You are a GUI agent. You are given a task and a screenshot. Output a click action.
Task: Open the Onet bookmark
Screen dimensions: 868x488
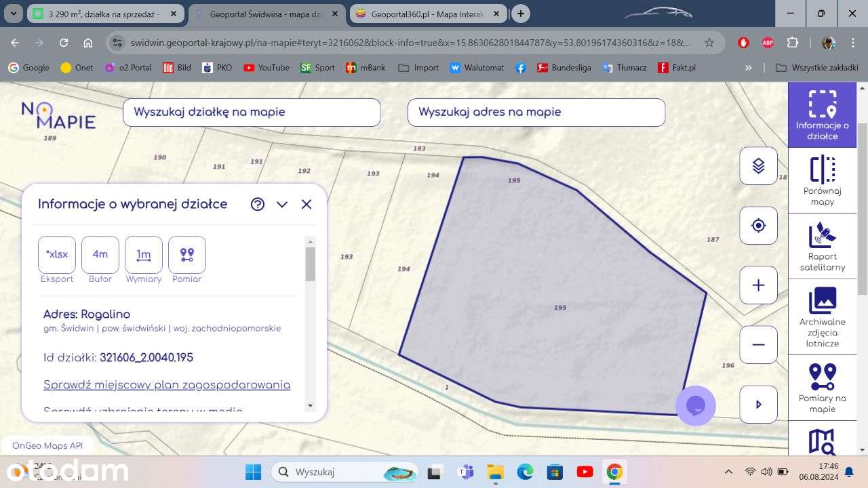[77, 68]
